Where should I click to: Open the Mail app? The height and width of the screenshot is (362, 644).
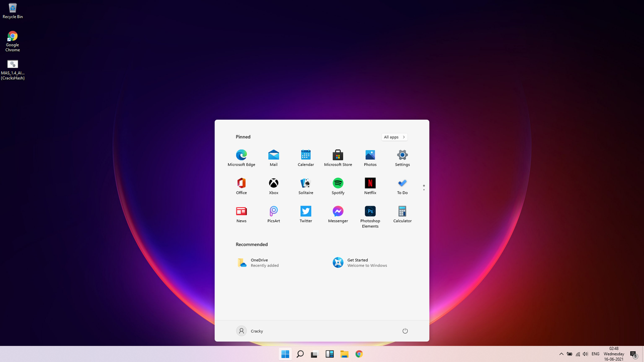point(274,158)
